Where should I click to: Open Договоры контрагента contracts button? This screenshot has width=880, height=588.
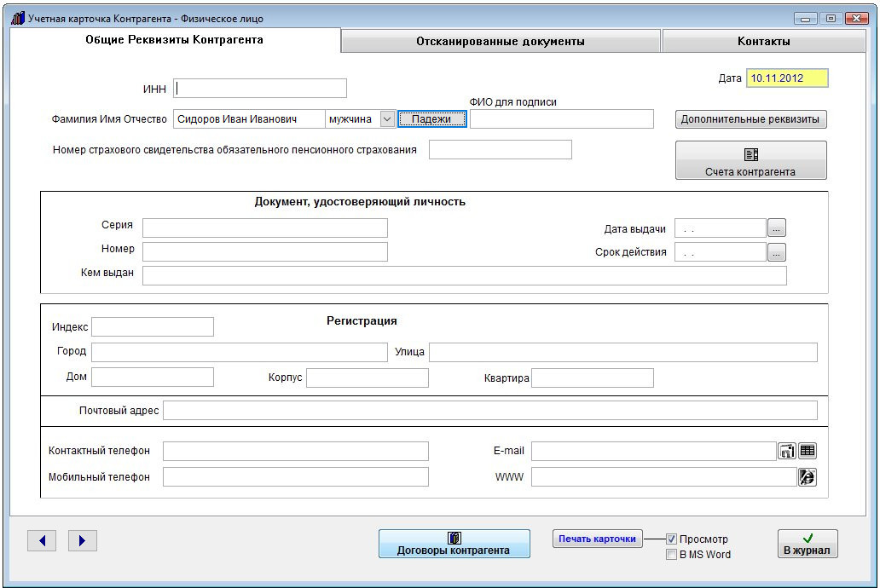[454, 544]
